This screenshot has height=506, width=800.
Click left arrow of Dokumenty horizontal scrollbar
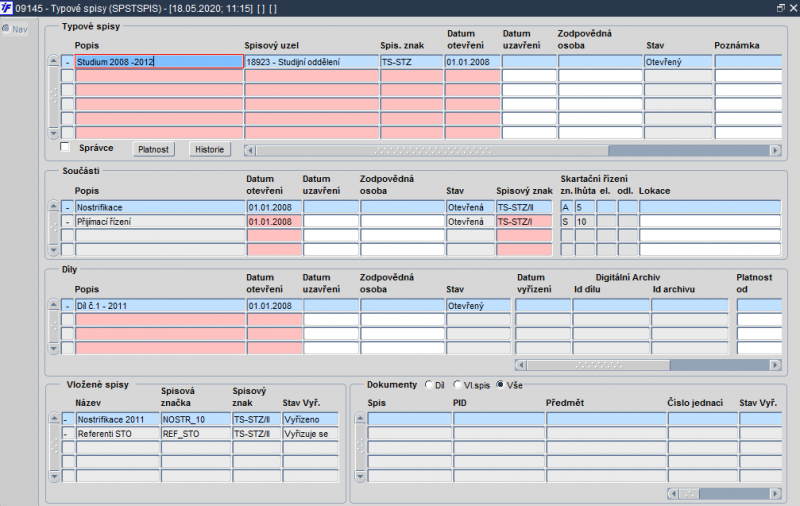673,494
